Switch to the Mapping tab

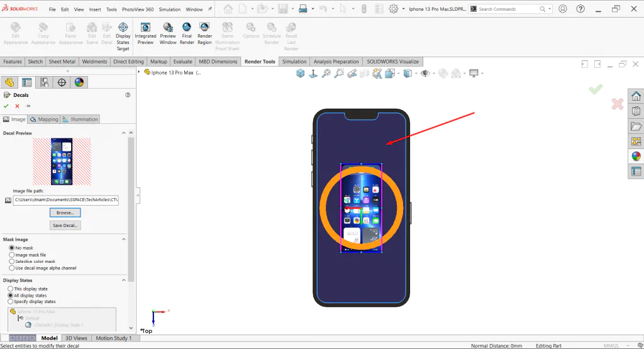(44, 119)
